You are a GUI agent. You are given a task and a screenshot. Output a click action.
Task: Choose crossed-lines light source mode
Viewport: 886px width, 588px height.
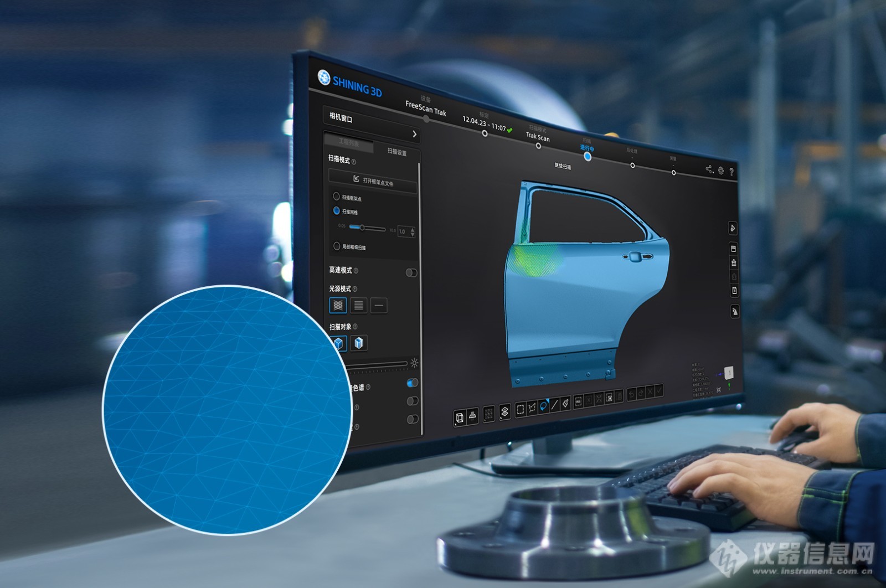[x=338, y=305]
